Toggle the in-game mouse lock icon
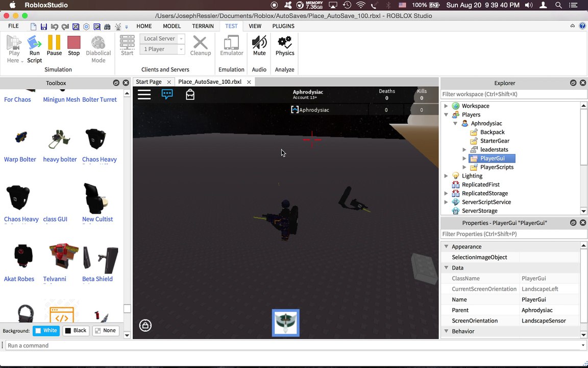The image size is (588, 368). pyautogui.click(x=145, y=325)
